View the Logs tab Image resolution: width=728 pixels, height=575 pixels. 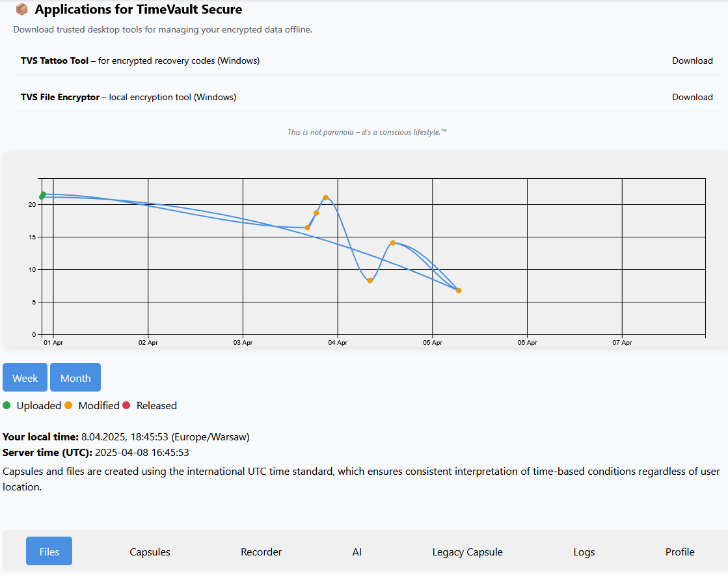(x=584, y=552)
